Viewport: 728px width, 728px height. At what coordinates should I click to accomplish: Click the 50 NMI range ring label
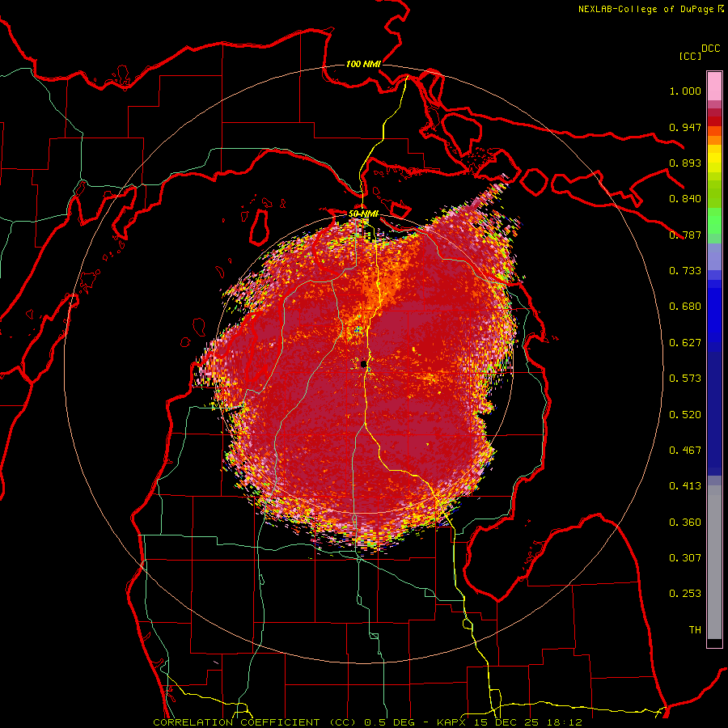click(x=363, y=214)
